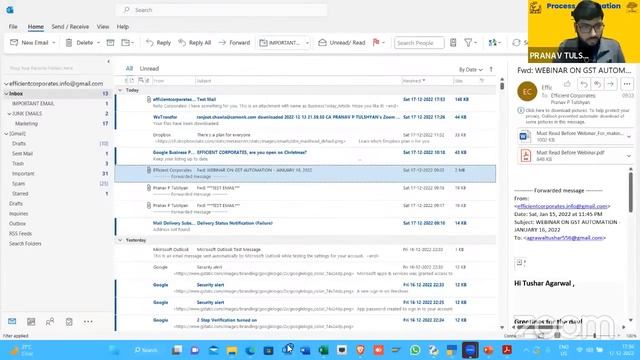Click the Delete trash icon
The image size is (640, 360).
[69, 42]
